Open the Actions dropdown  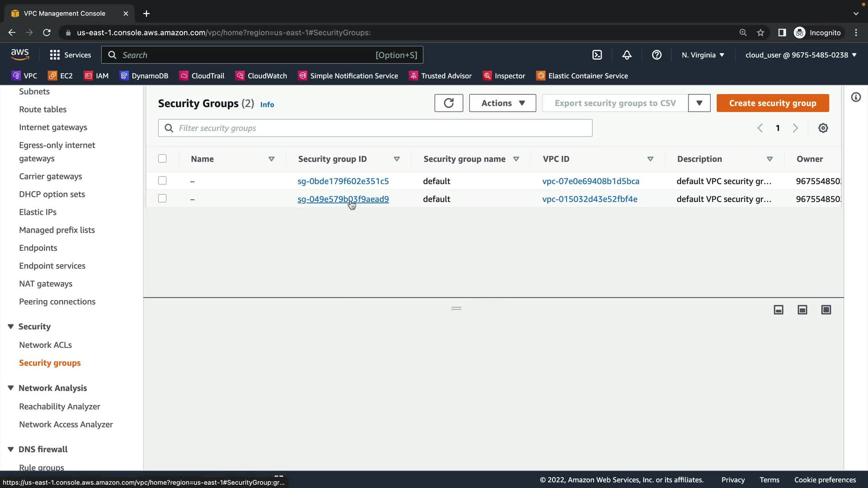point(502,103)
